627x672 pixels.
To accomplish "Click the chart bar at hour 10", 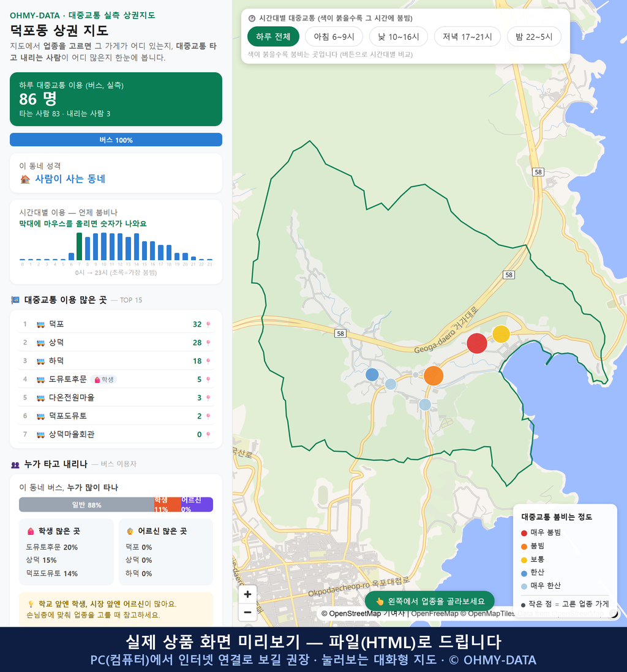I will 103,247.
